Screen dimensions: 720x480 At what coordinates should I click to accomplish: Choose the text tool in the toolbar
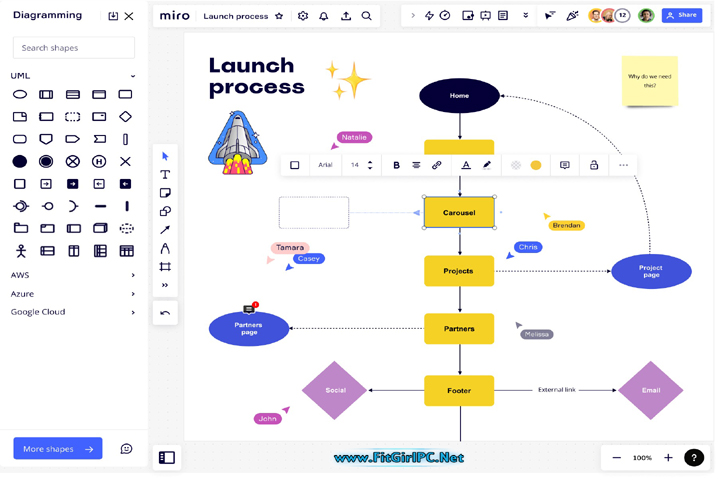click(x=165, y=175)
